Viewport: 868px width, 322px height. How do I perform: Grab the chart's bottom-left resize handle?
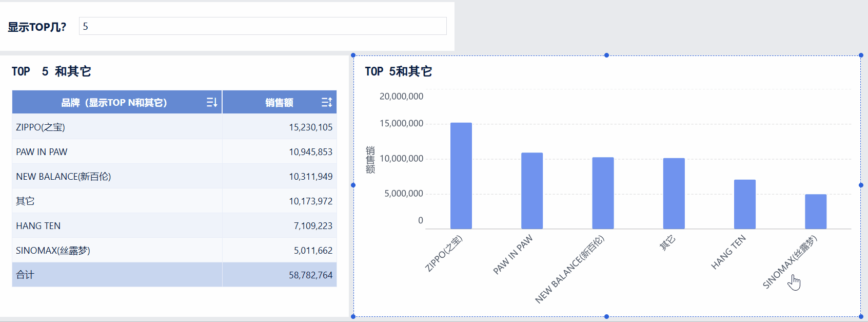click(353, 316)
